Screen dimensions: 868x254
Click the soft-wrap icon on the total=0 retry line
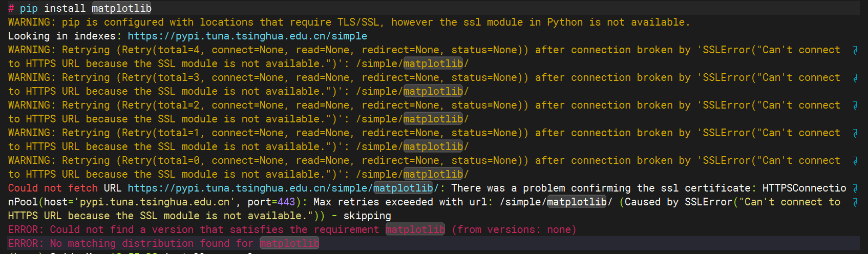pyautogui.click(x=855, y=161)
